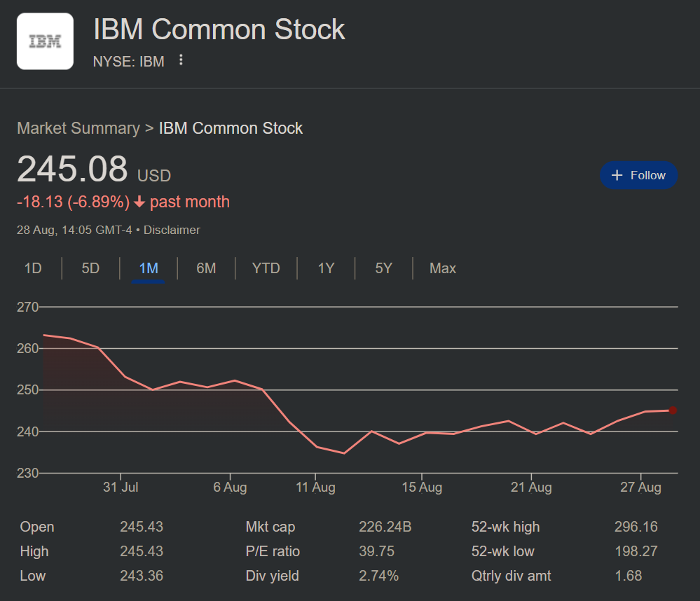Click the chart line near 11 Aug
Screen dimensions: 700x601
click(316, 446)
